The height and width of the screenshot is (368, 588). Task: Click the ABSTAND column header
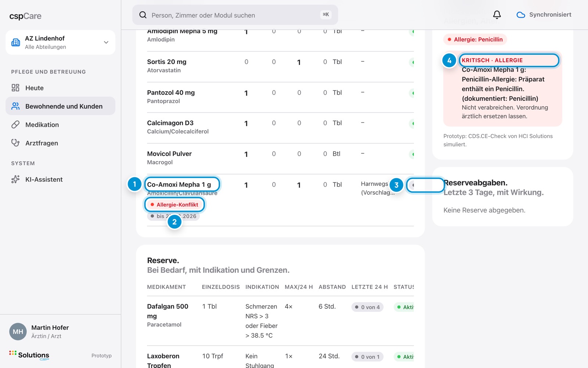click(332, 287)
